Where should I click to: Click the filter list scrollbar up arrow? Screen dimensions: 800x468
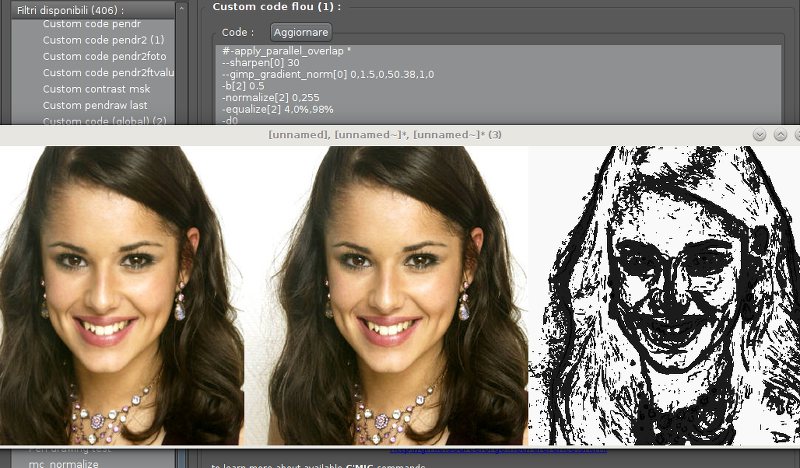[x=182, y=9]
